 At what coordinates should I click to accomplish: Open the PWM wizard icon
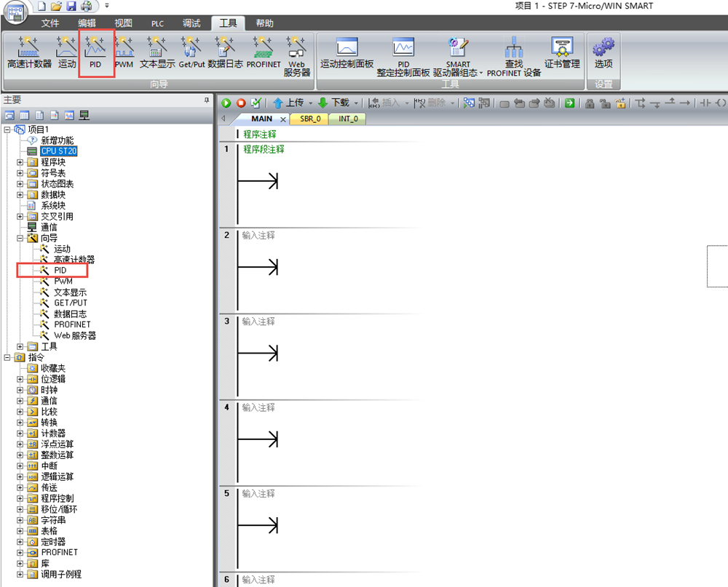coord(124,53)
